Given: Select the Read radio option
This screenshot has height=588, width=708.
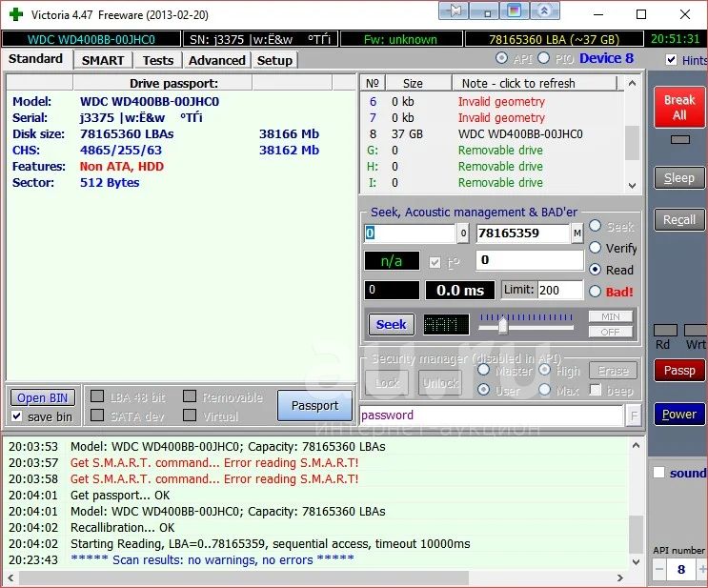Looking at the screenshot, I should coord(596,270).
